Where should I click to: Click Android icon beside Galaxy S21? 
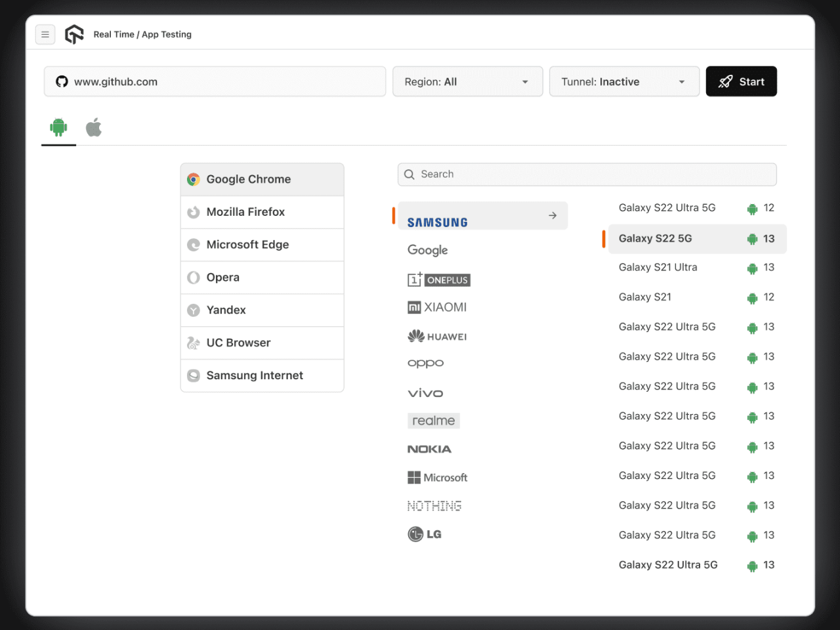coord(752,298)
